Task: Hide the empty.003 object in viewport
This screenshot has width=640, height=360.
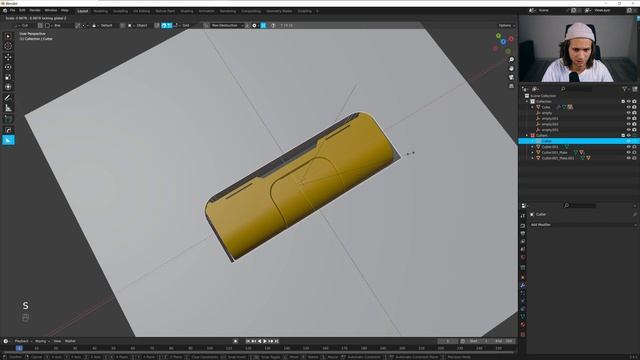Action: tap(629, 130)
